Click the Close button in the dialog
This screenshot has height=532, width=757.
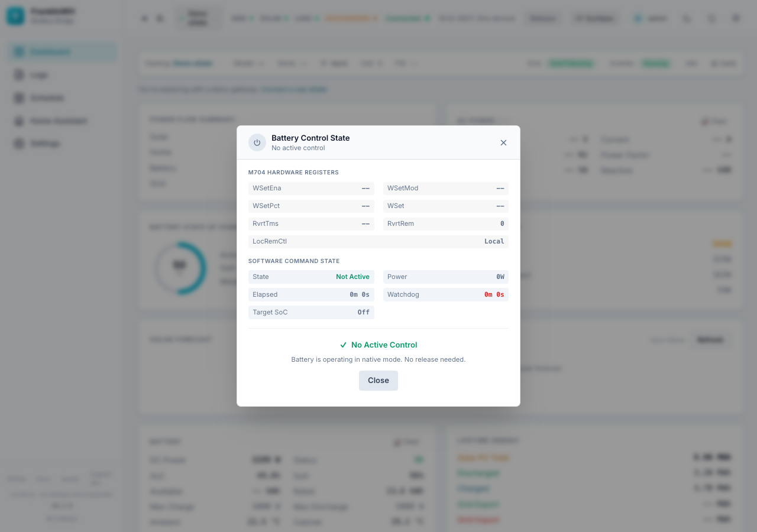[x=378, y=381]
